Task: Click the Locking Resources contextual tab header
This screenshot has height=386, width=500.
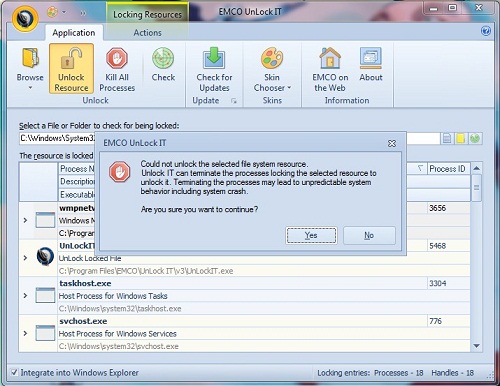Action: (147, 14)
